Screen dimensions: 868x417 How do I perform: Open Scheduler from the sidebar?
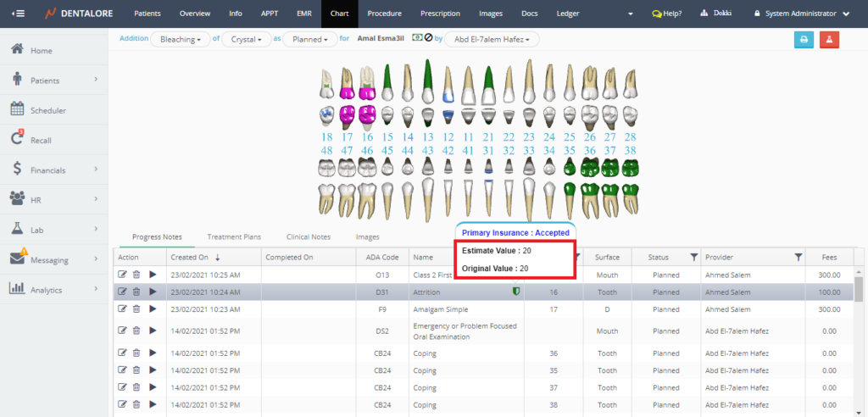[47, 110]
